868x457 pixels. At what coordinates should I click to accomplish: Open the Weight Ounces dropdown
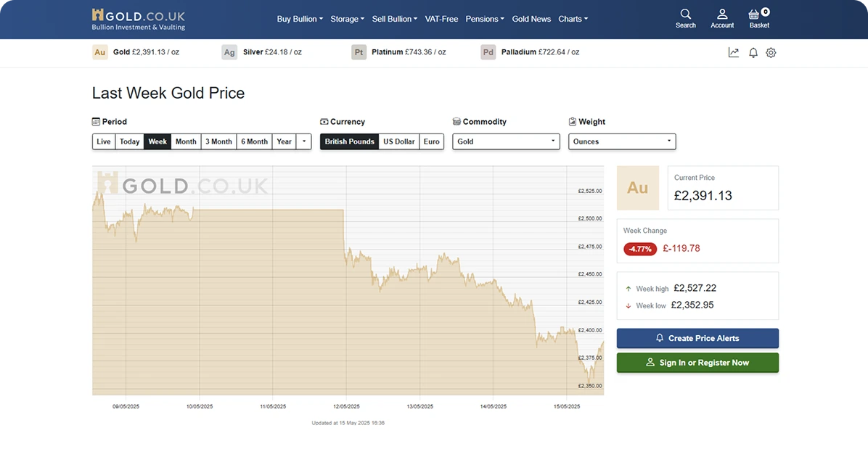[622, 141]
